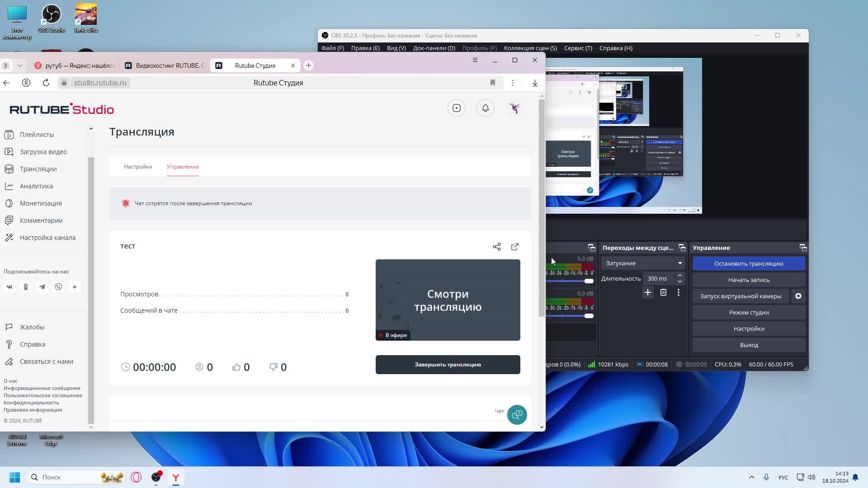Click the Viber social icon
Screen dimensions: 868x488
[58, 287]
